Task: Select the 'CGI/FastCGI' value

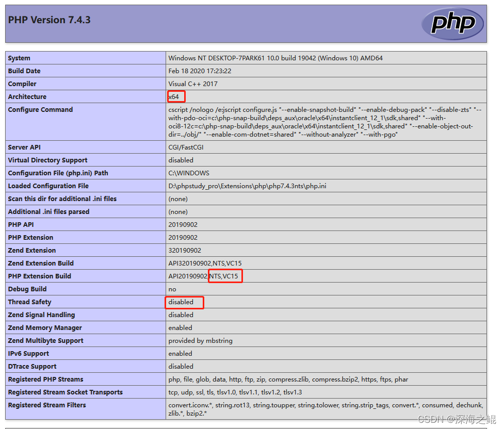Action: [x=186, y=147]
